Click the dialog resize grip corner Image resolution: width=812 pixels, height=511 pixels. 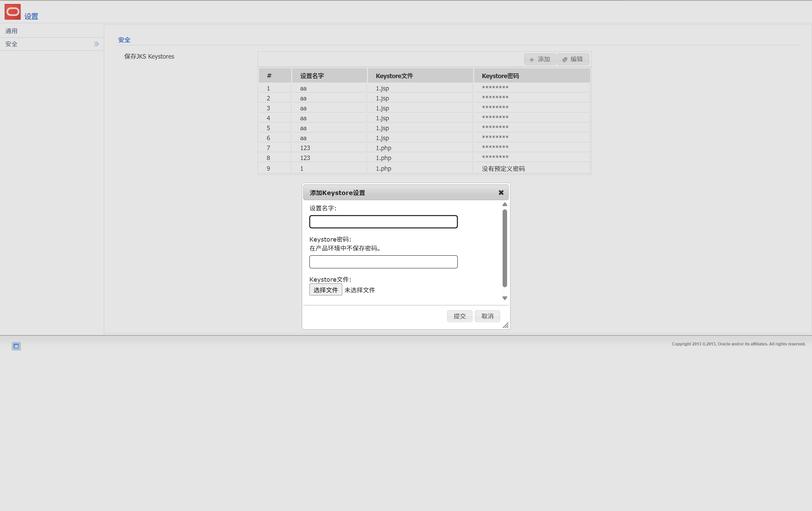coord(506,326)
